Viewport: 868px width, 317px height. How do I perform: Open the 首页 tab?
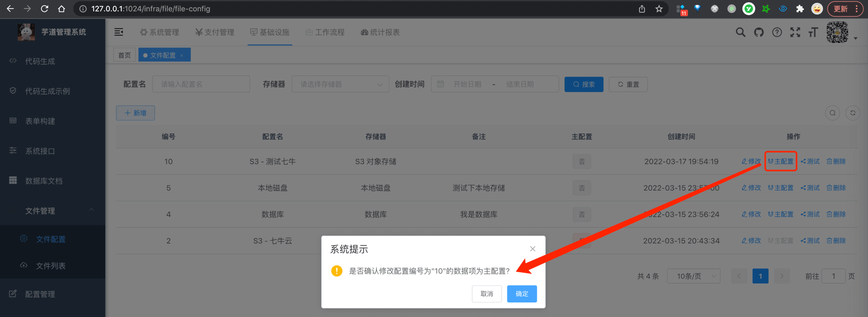124,56
